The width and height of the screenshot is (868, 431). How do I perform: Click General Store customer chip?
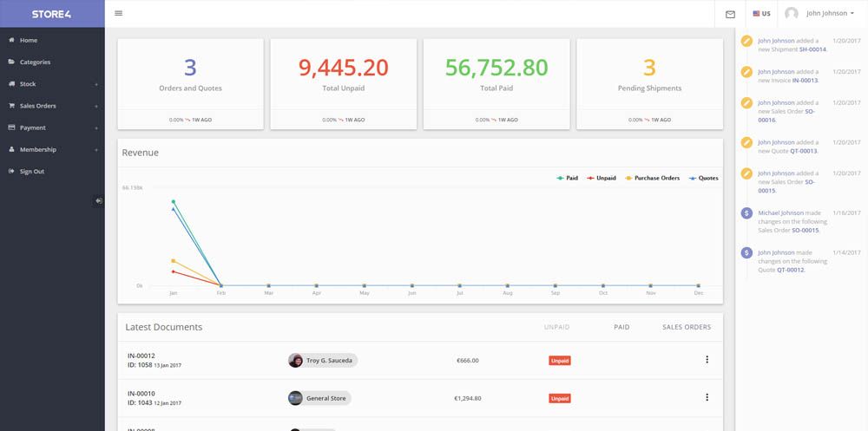pyautogui.click(x=319, y=398)
